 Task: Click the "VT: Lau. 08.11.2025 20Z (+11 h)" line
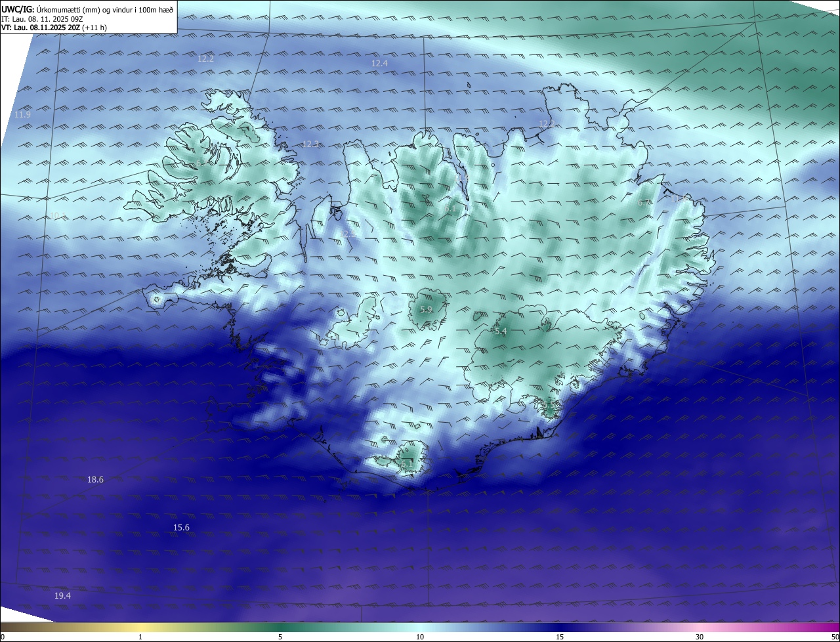point(54,28)
